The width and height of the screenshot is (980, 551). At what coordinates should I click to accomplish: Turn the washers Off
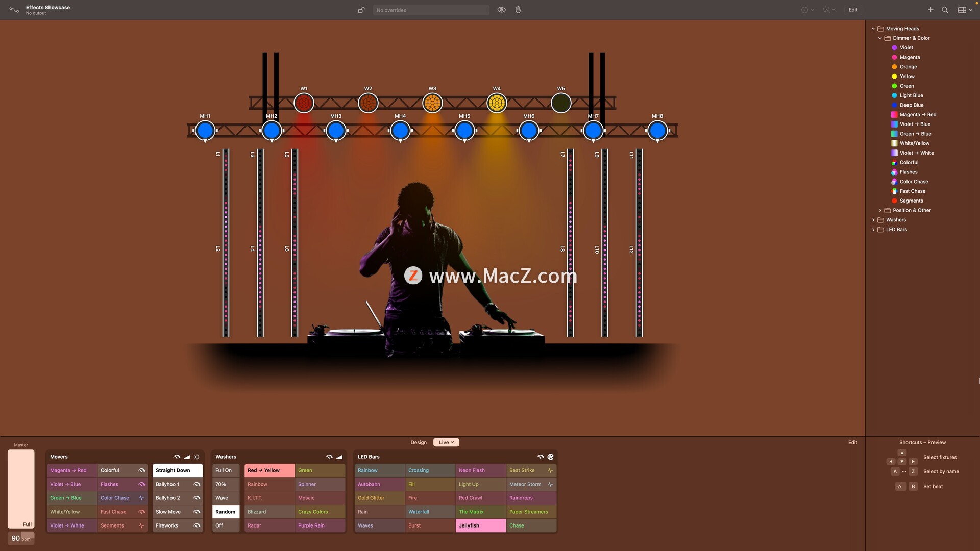coord(225,525)
